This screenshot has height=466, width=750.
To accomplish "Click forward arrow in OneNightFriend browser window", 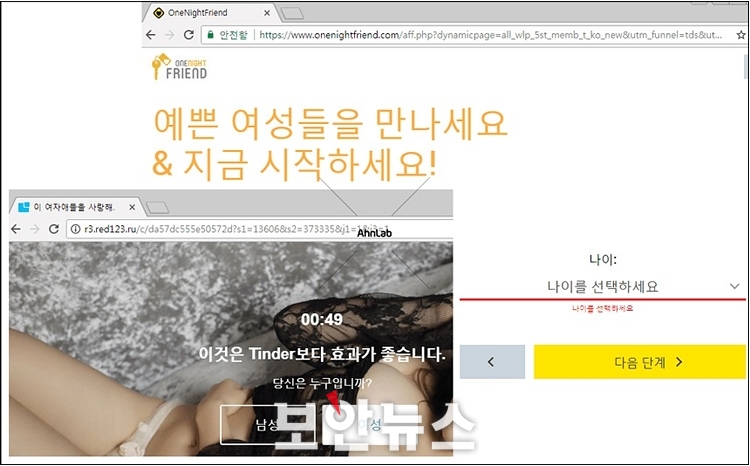I will 169,35.
